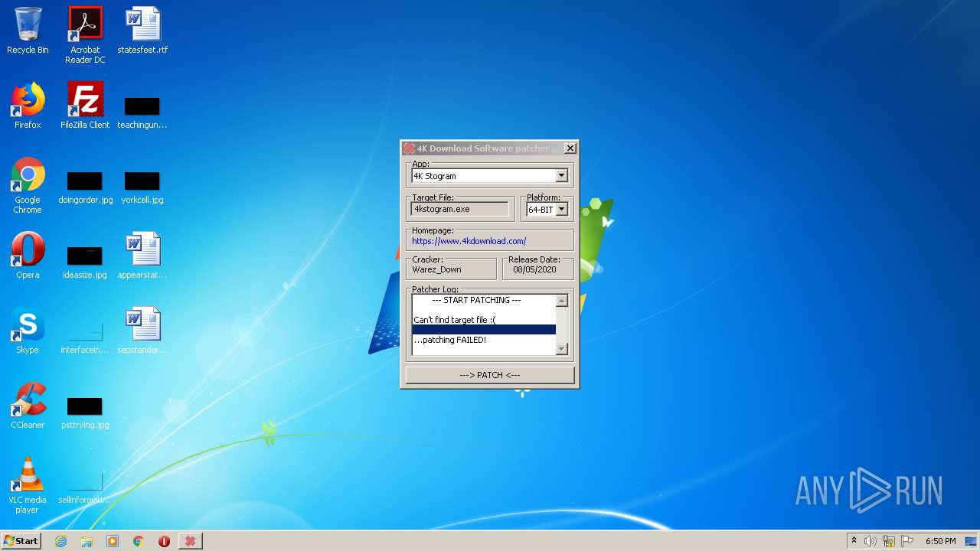Open Firefox desktop shortcut

[28, 106]
